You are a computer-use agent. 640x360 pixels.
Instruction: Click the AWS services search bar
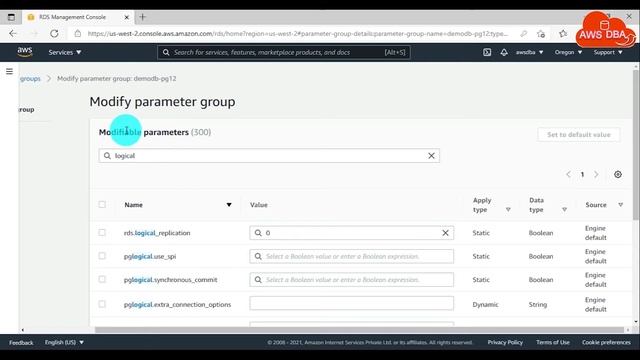click(284, 52)
